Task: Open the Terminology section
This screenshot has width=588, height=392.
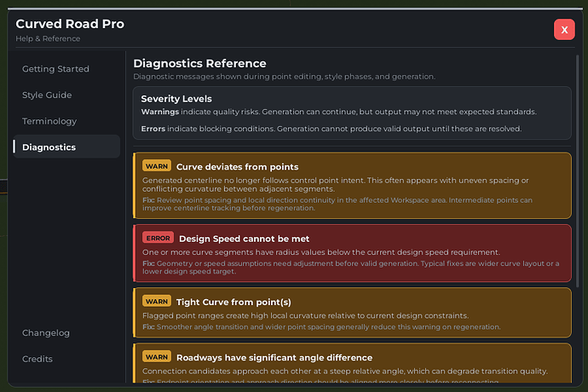Action: [x=49, y=121]
